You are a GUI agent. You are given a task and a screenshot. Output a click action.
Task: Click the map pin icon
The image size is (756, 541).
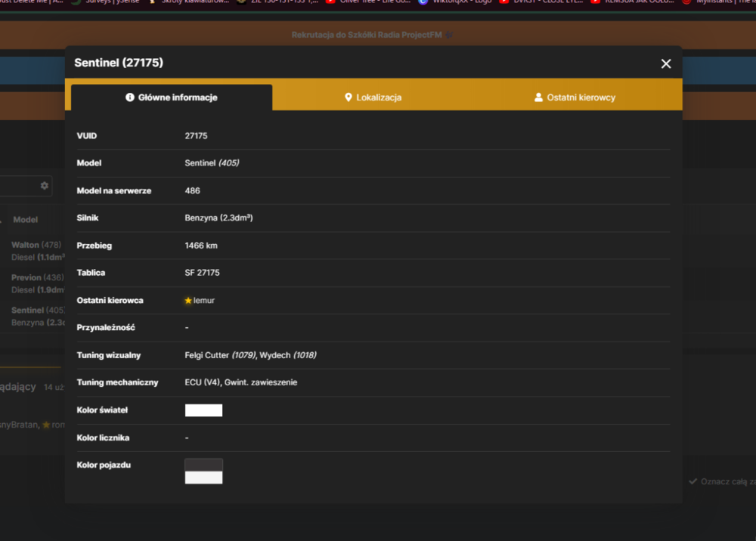[x=348, y=97]
